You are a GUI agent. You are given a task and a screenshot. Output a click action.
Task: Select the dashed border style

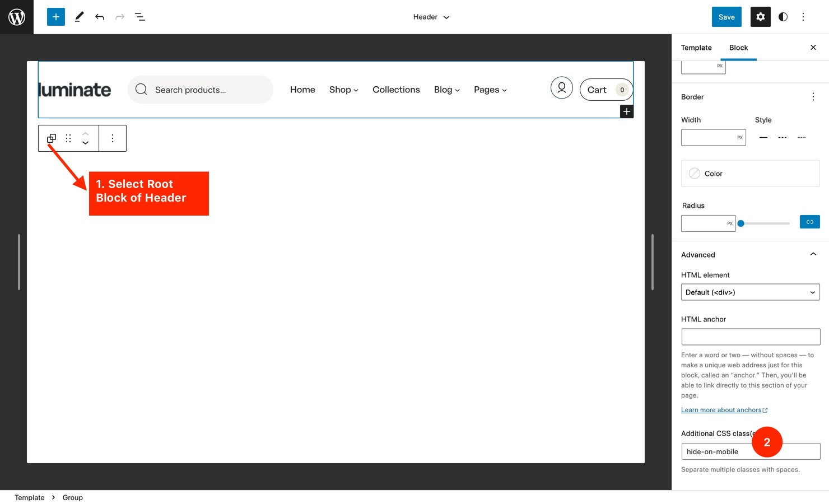782,137
